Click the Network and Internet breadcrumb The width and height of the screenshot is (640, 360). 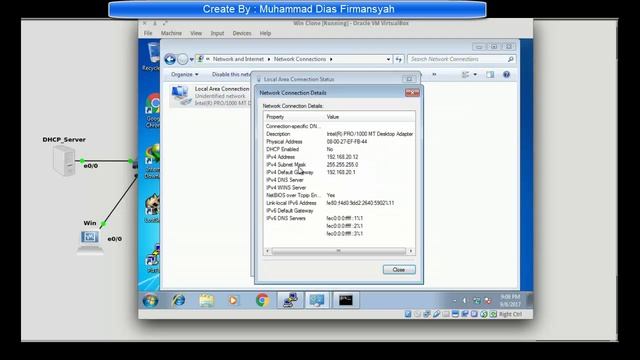(238, 59)
